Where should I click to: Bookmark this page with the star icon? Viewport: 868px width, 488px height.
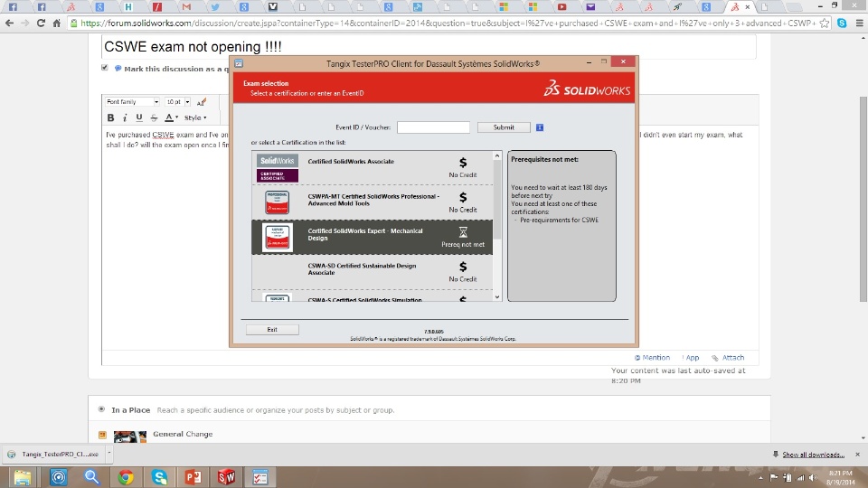pos(825,23)
